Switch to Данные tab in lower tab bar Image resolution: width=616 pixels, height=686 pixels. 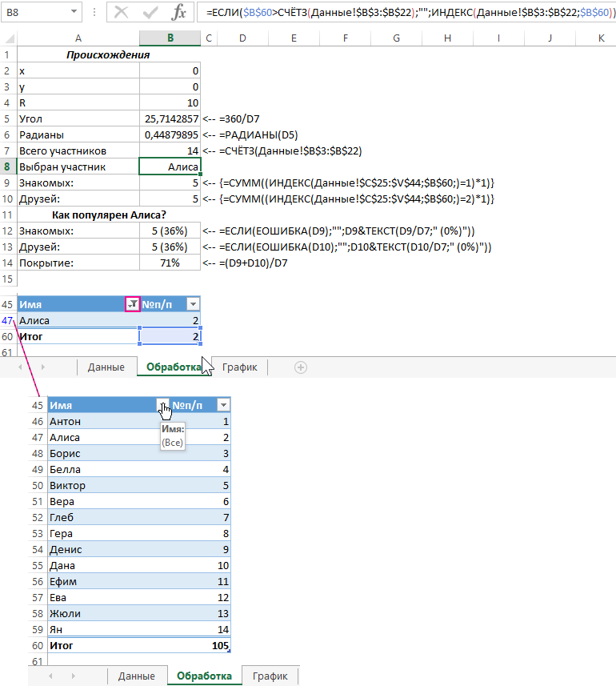[136, 676]
